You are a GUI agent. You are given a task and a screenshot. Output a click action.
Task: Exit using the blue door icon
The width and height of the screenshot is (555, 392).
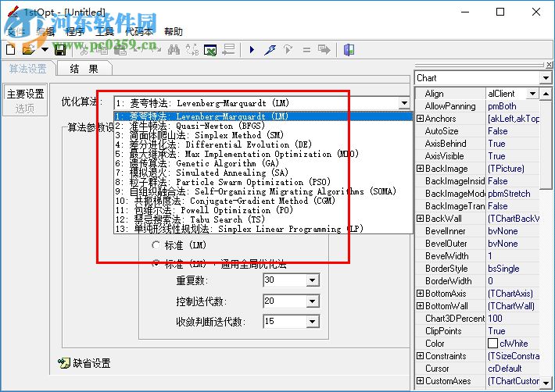[349, 50]
